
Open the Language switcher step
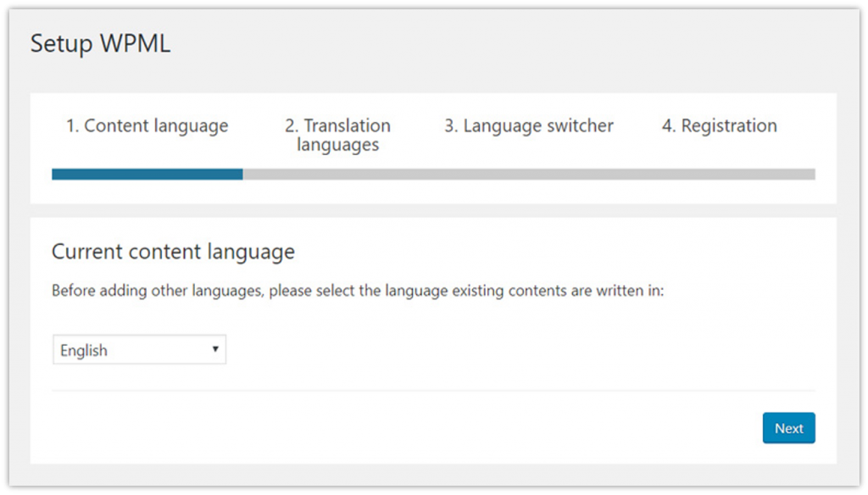[529, 125]
